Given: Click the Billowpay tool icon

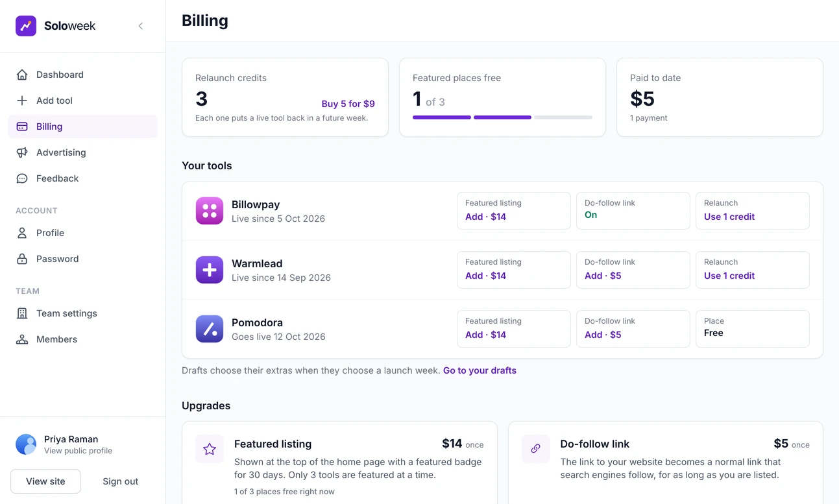Looking at the screenshot, I should [x=210, y=211].
